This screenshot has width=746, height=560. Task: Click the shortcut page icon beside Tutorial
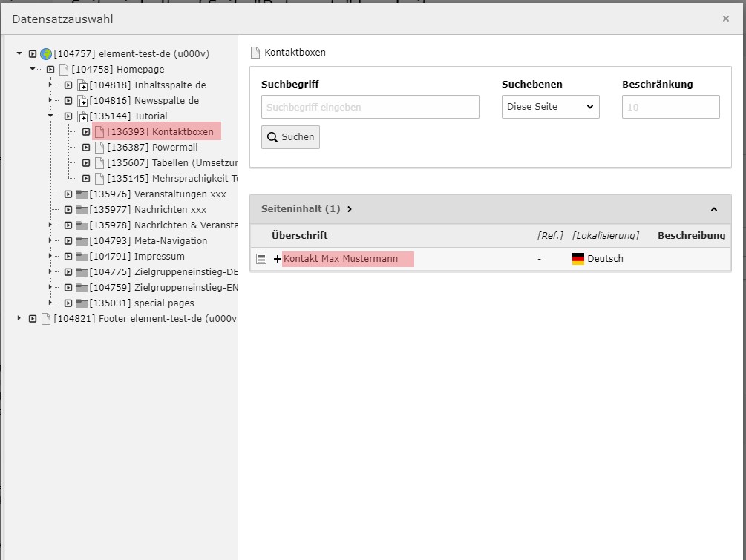pos(82,116)
